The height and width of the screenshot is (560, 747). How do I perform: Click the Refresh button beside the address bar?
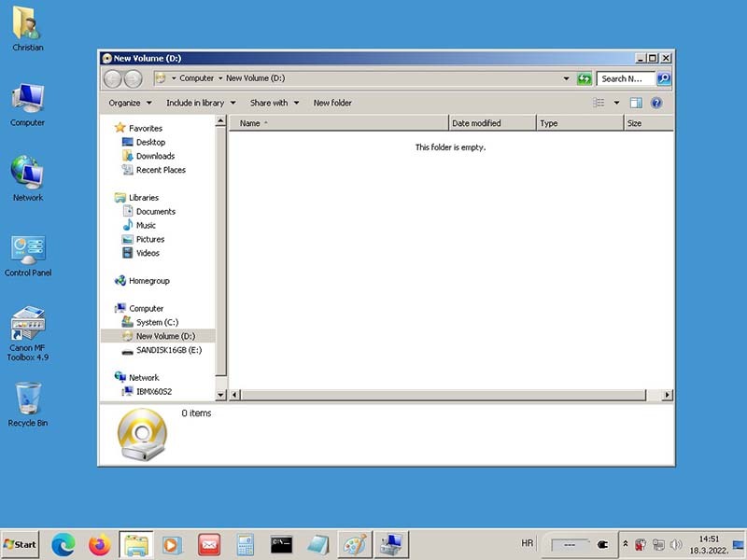click(x=585, y=79)
